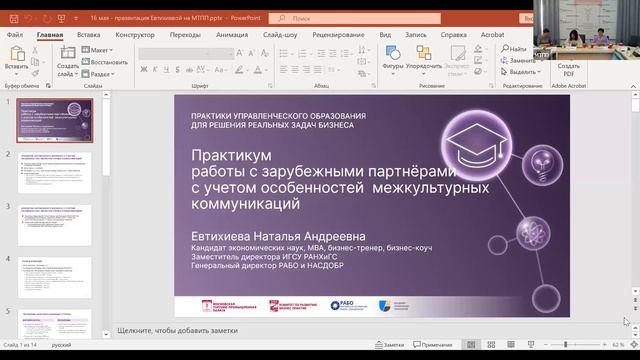This screenshot has height=360, width=640.
Task: Toggle bold Ж formatting
Action: [144, 70]
